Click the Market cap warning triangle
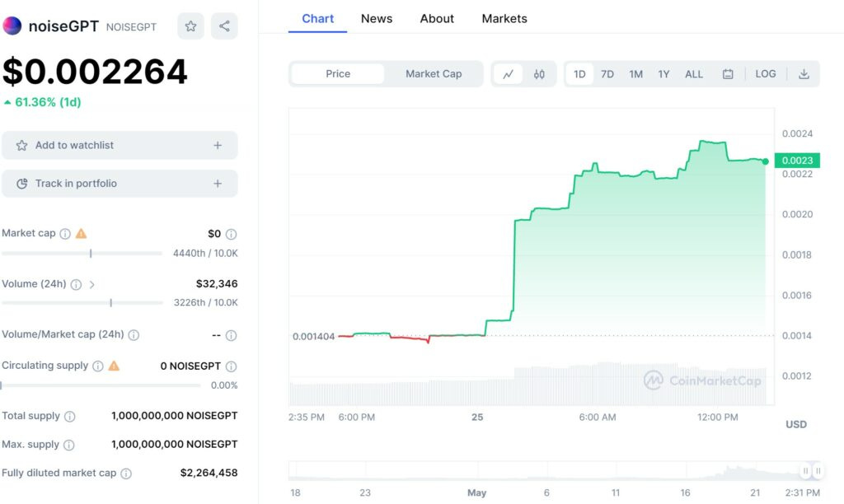Screen dimensions: 844x504 [81, 233]
